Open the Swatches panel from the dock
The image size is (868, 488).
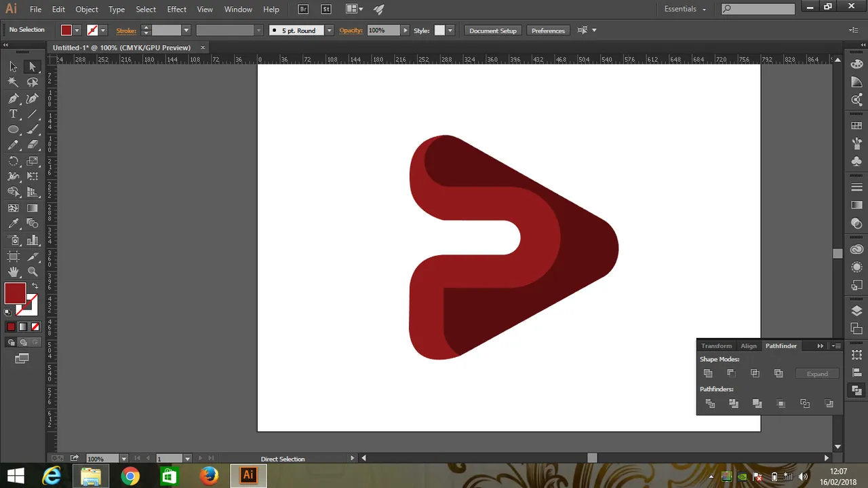tap(857, 126)
